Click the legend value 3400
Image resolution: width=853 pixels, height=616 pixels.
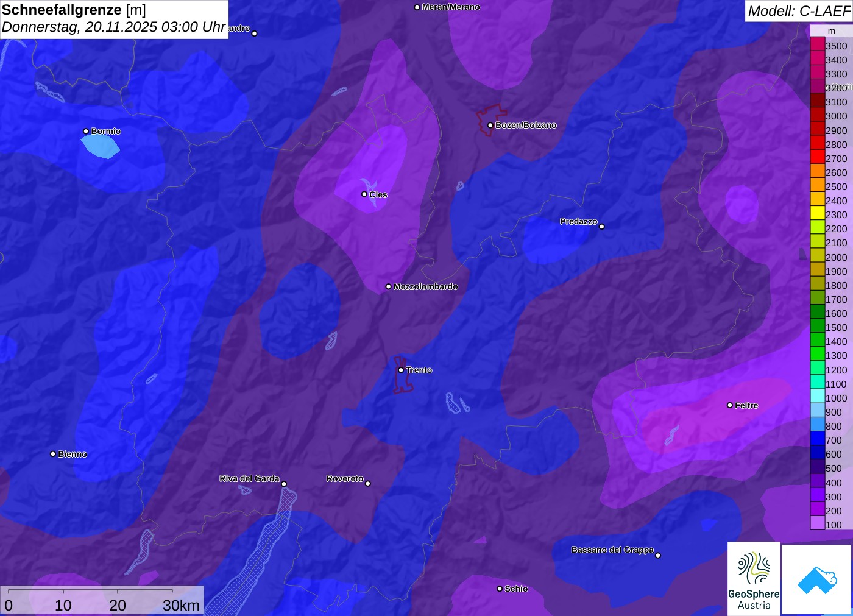[837, 60]
